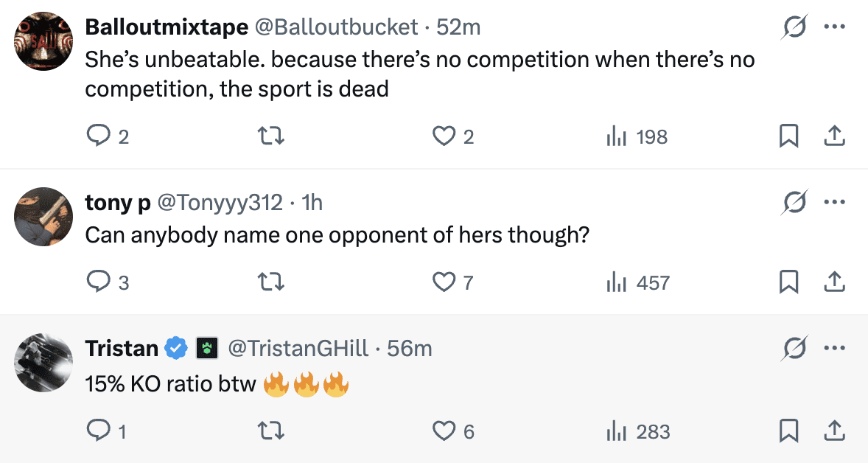Viewport: 868px width, 463px height.
Task: Repost Balloutmixtape's tweet
Action: (272, 136)
